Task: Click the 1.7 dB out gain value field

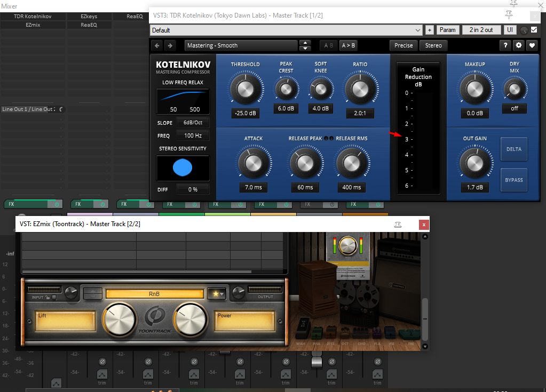Action: (x=474, y=187)
